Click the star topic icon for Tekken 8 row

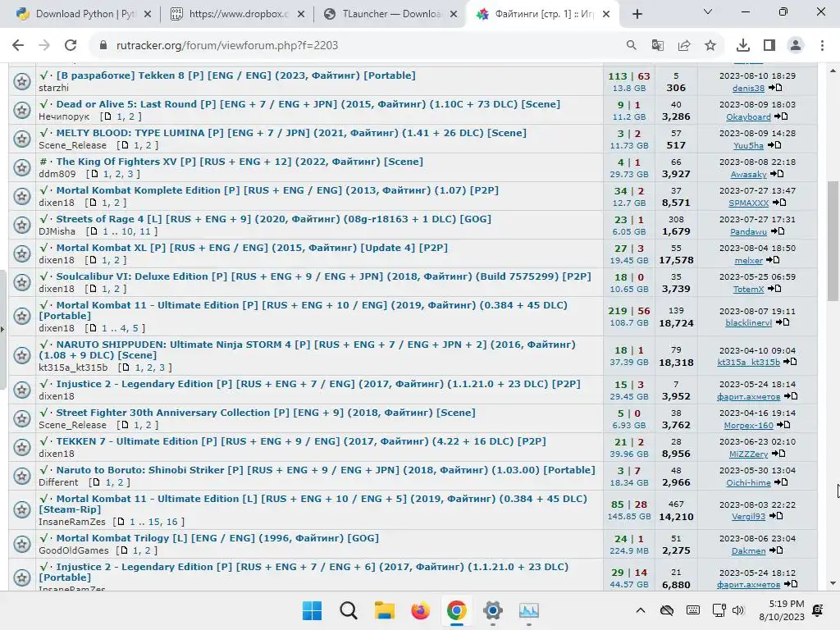[x=22, y=81]
